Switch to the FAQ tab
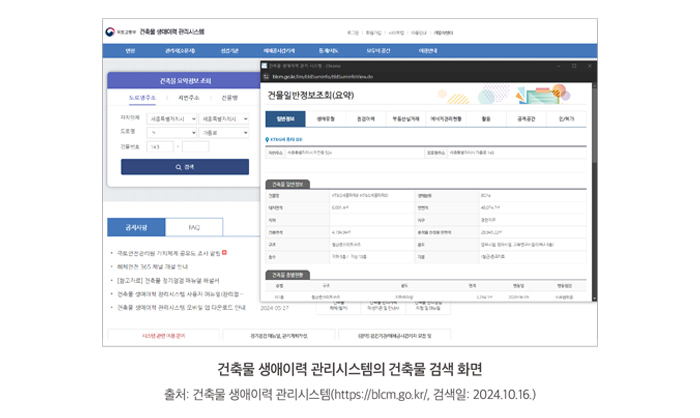The image size is (700, 418). 193,228
